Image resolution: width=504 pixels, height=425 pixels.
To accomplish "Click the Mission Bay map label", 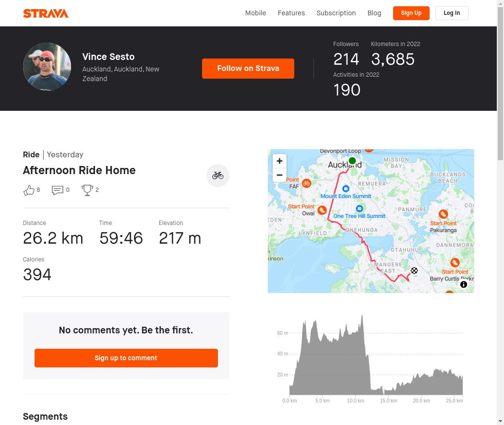I will [x=396, y=163].
